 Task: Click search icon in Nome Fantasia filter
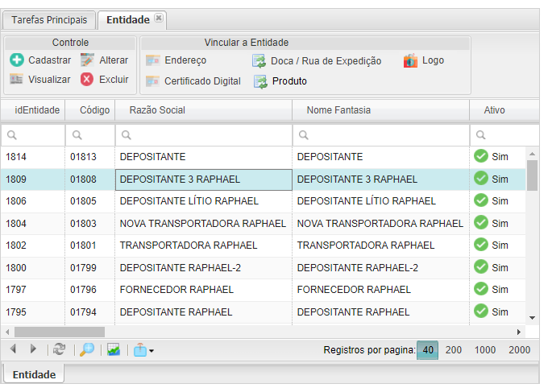304,135
